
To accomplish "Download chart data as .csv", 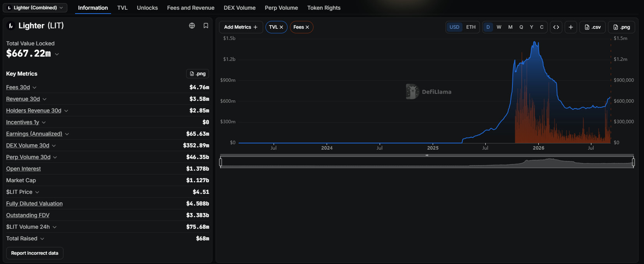I will pos(593,27).
